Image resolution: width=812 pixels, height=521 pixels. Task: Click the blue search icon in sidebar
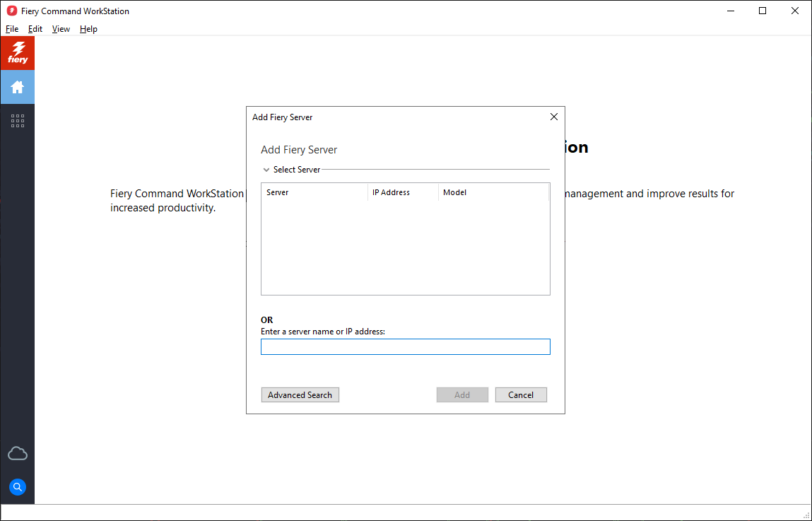click(18, 487)
